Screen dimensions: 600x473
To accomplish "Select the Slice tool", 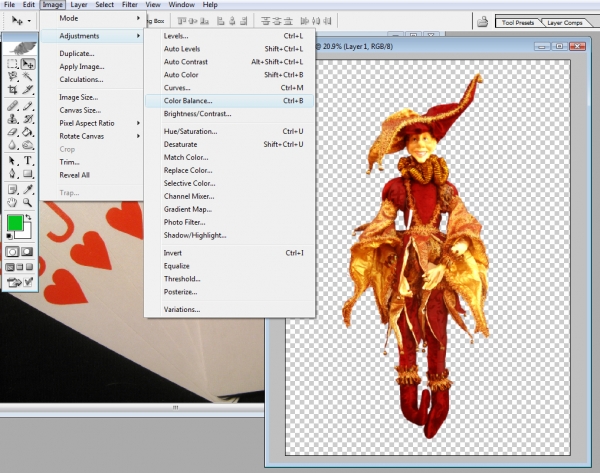I will (28, 90).
